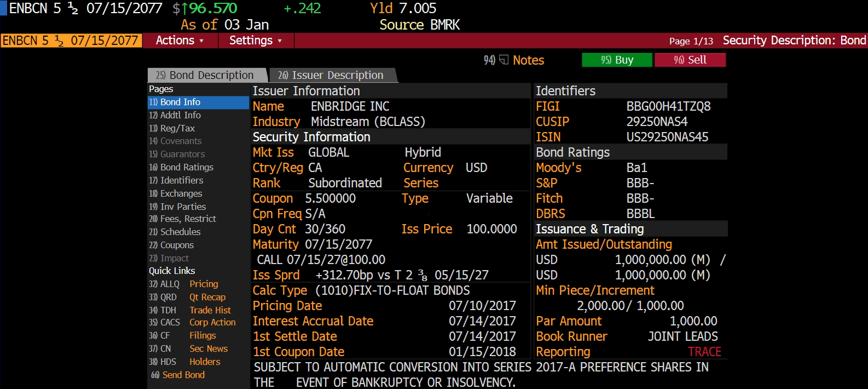This screenshot has width=868, height=389.
Task: Click the Moody's rating label
Action: tap(559, 168)
